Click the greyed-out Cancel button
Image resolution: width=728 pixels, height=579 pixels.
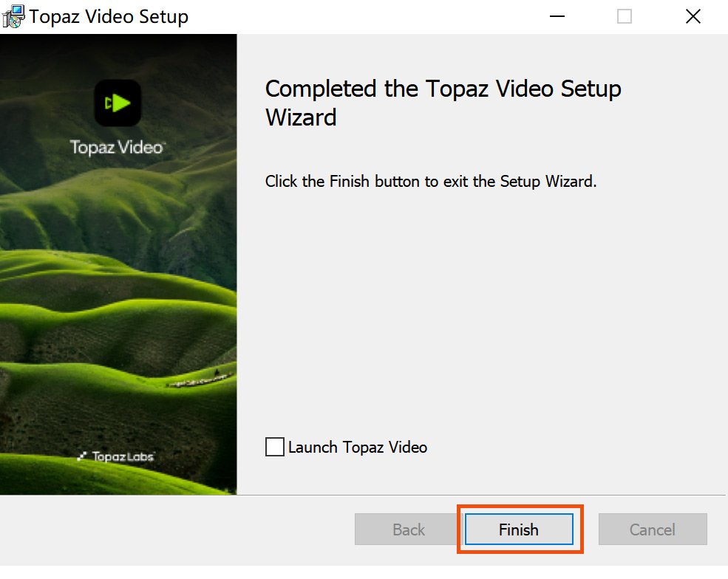tap(653, 530)
